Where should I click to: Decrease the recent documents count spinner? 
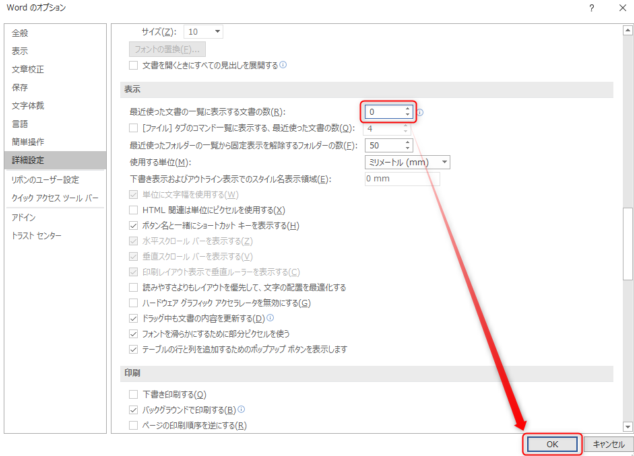coord(408,115)
